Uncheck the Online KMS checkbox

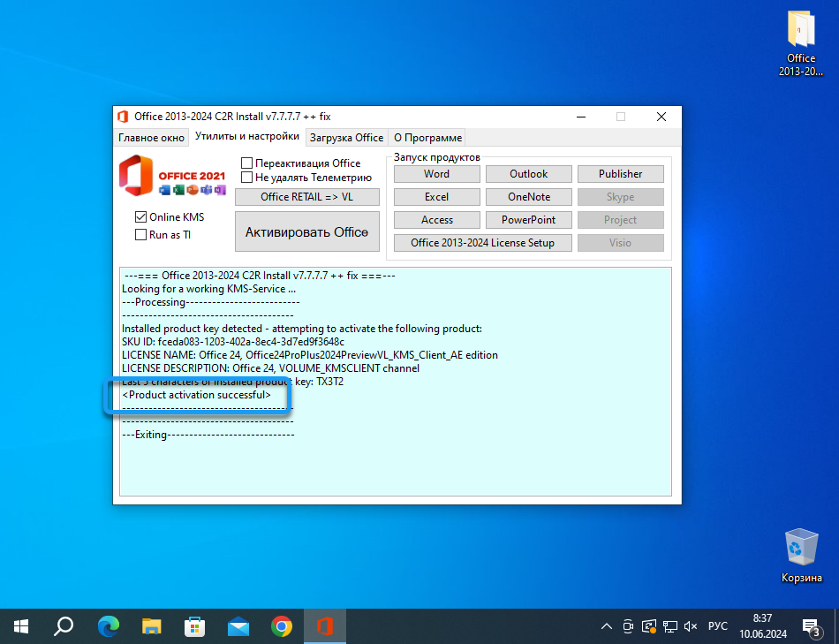[x=140, y=216]
